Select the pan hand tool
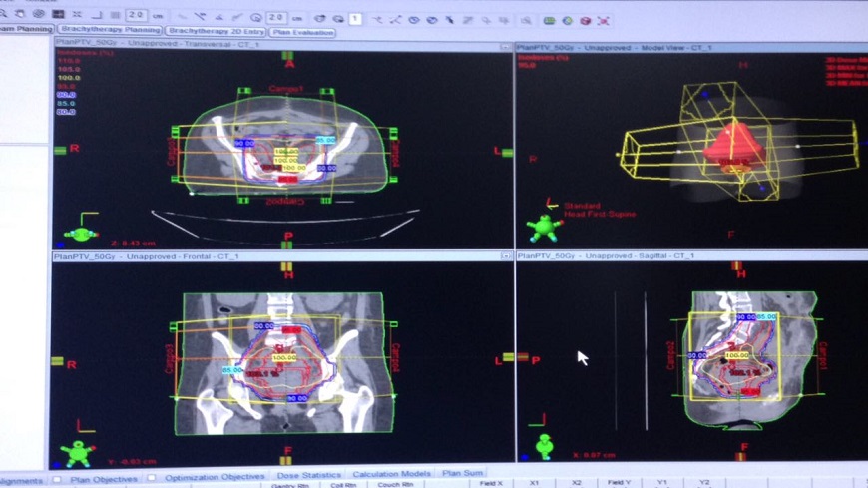868x488 pixels. 21,14
